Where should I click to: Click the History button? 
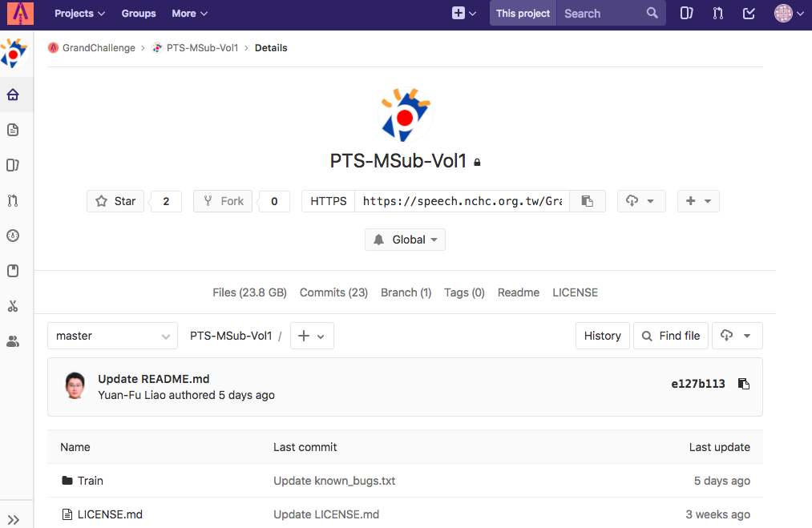(x=602, y=336)
